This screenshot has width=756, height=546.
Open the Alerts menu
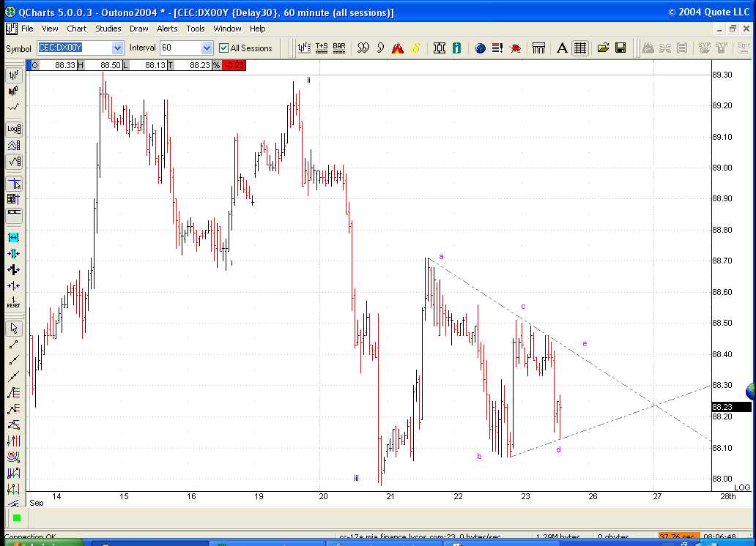pyautogui.click(x=167, y=29)
